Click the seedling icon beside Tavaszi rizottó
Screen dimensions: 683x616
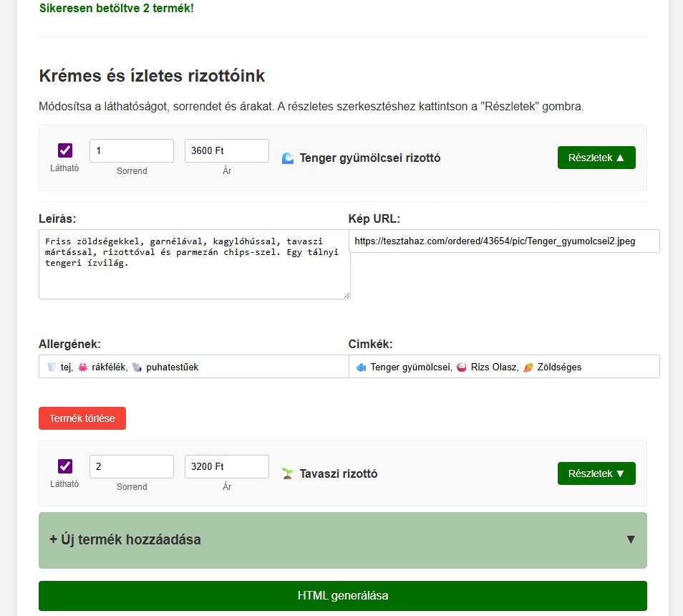[288, 473]
